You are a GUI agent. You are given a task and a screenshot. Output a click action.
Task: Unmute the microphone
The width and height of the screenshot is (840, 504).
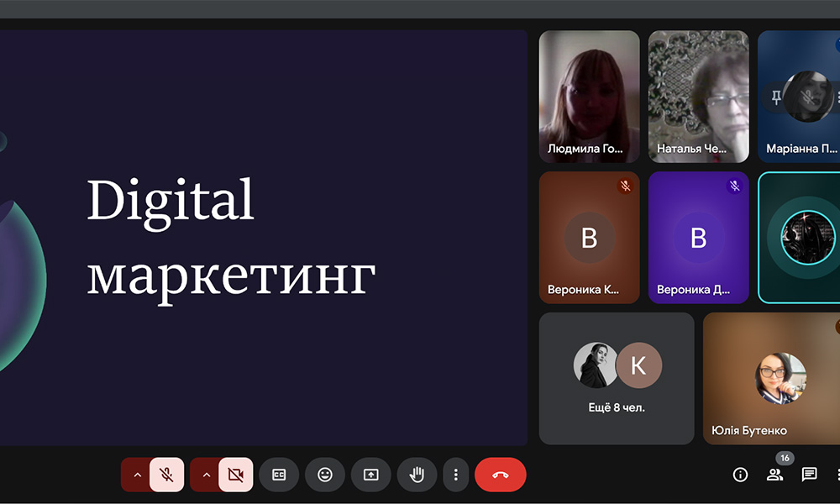pyautogui.click(x=166, y=475)
